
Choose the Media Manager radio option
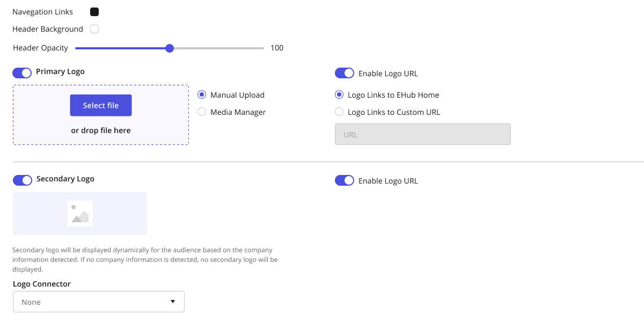click(202, 112)
